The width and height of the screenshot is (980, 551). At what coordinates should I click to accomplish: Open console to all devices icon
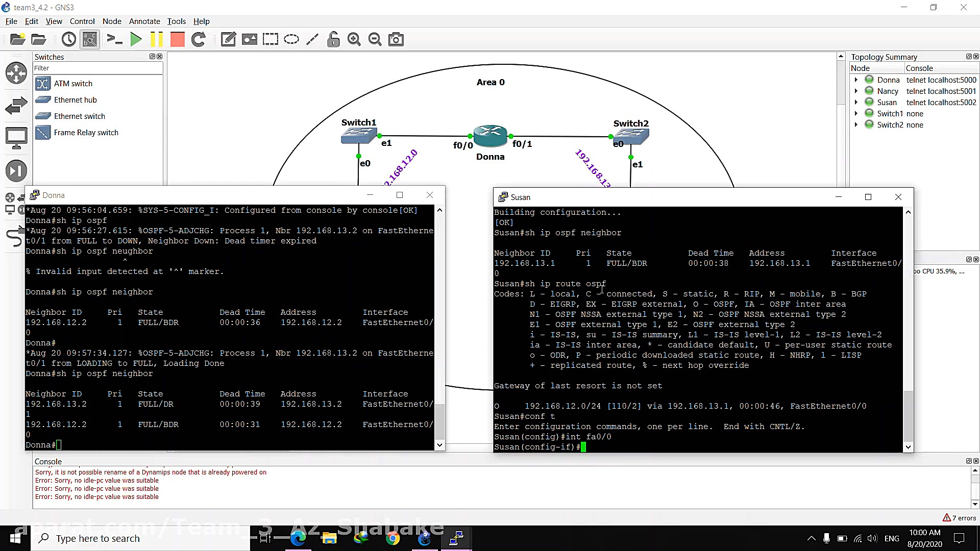pos(114,39)
